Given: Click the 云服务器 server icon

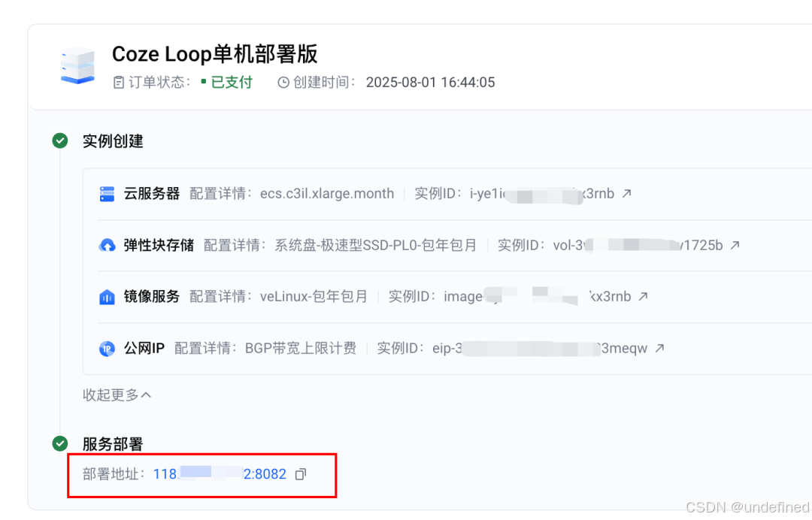Looking at the screenshot, I should click(107, 194).
